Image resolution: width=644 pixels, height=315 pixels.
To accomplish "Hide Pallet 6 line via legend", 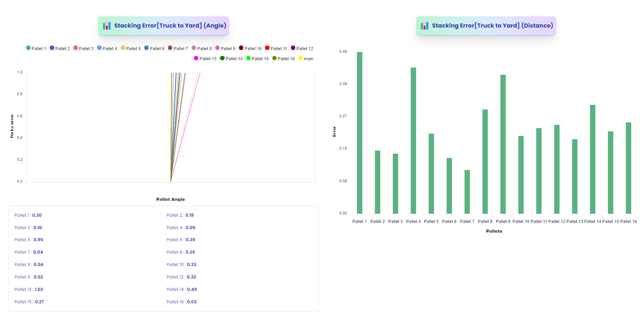I will (154, 49).
